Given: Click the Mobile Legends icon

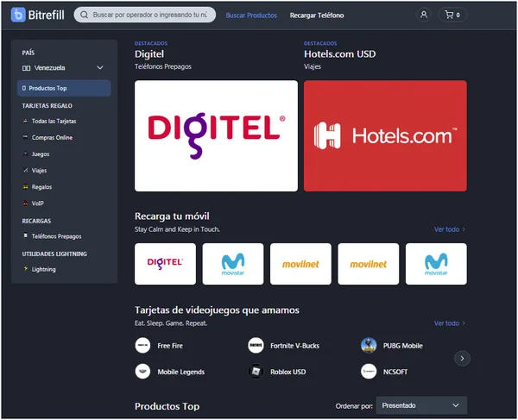Looking at the screenshot, I should pos(142,372).
